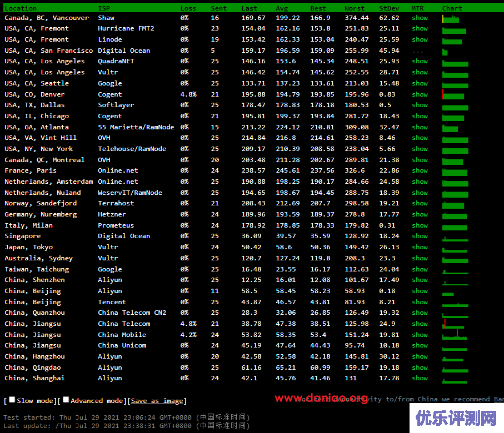504x433 pixels.
Task: Show MTR for Seattle Google row
Action: click(x=420, y=83)
